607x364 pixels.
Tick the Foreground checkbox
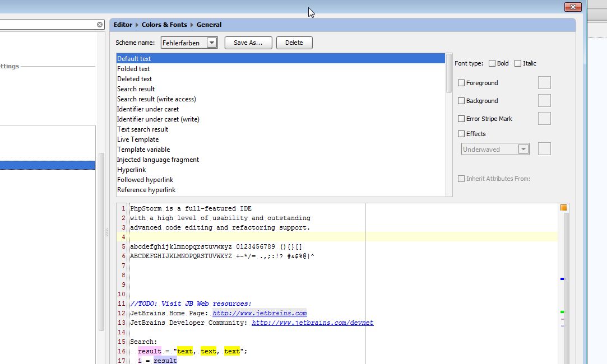coord(461,83)
